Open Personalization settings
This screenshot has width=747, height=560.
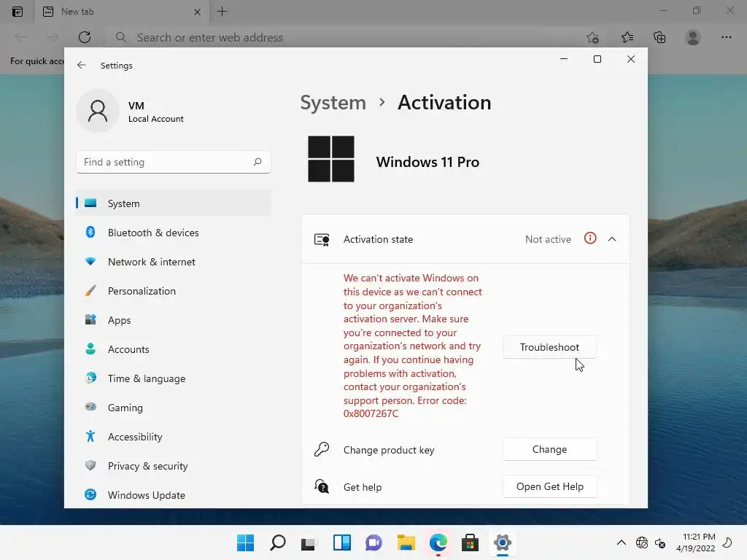click(x=174, y=291)
